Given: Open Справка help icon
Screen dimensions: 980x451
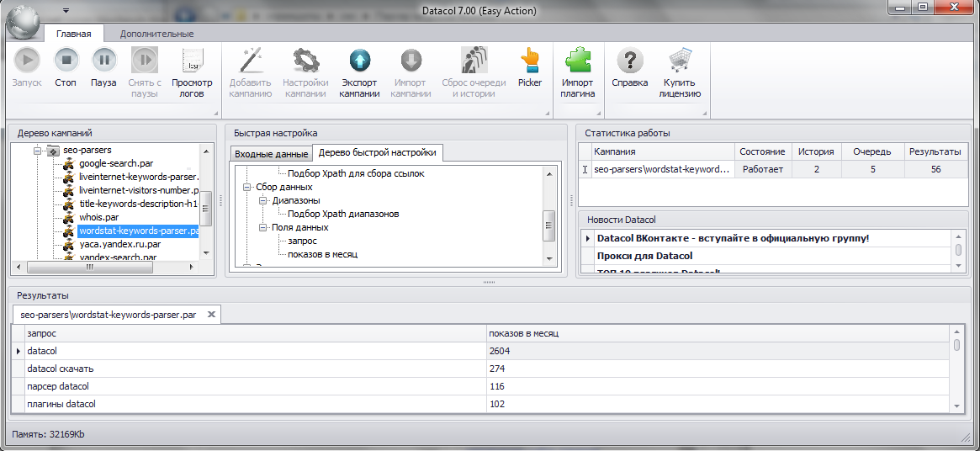Looking at the screenshot, I should tap(629, 61).
